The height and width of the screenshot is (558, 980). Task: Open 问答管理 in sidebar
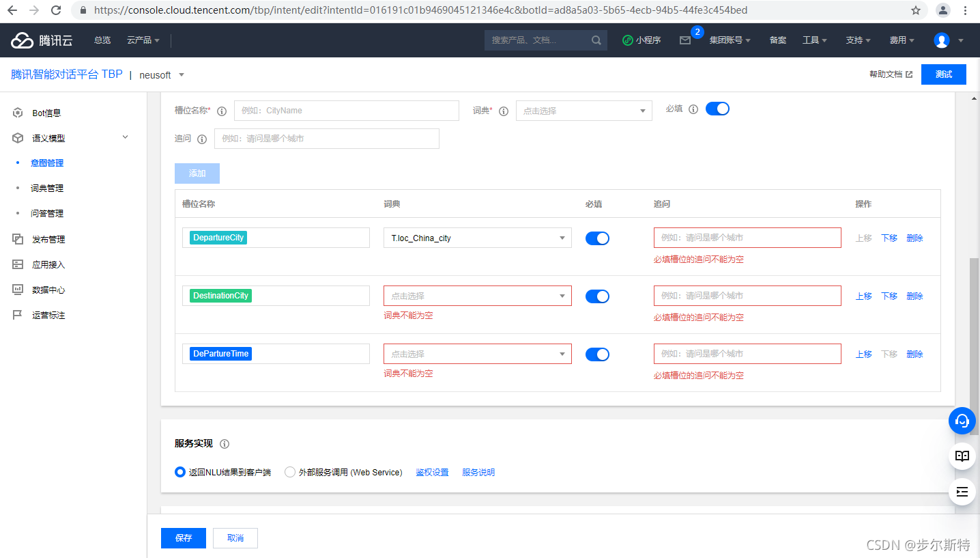tap(47, 214)
